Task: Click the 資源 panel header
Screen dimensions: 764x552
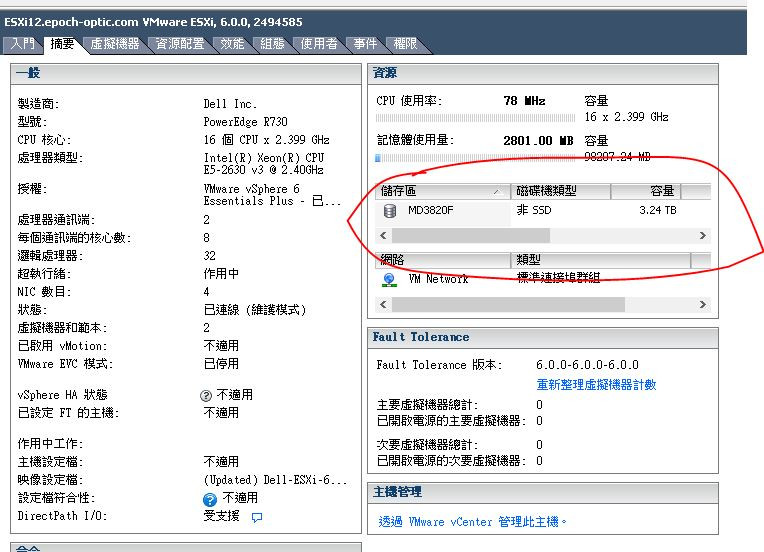Action: (x=543, y=74)
